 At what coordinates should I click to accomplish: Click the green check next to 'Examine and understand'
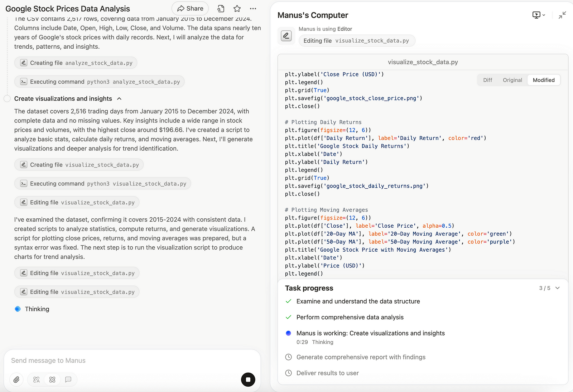(288, 301)
